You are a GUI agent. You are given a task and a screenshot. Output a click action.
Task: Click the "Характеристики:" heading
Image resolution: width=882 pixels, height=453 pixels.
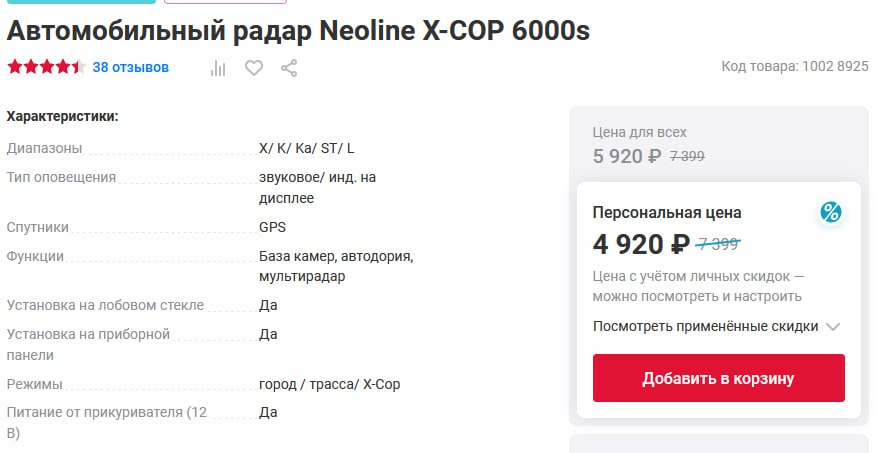click(x=62, y=116)
